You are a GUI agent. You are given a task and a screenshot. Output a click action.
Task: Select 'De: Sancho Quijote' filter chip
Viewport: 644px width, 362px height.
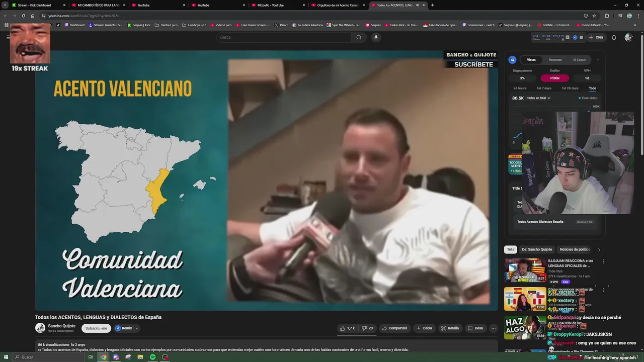[537, 249]
